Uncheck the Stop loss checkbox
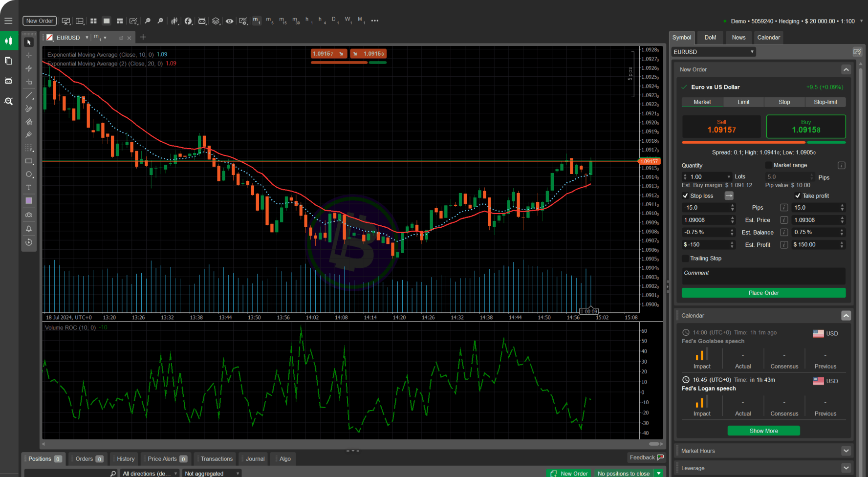Image resolution: width=868 pixels, height=477 pixels. point(685,196)
